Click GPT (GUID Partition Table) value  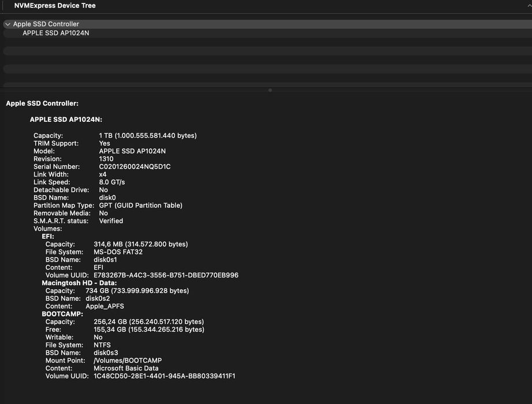pos(141,205)
